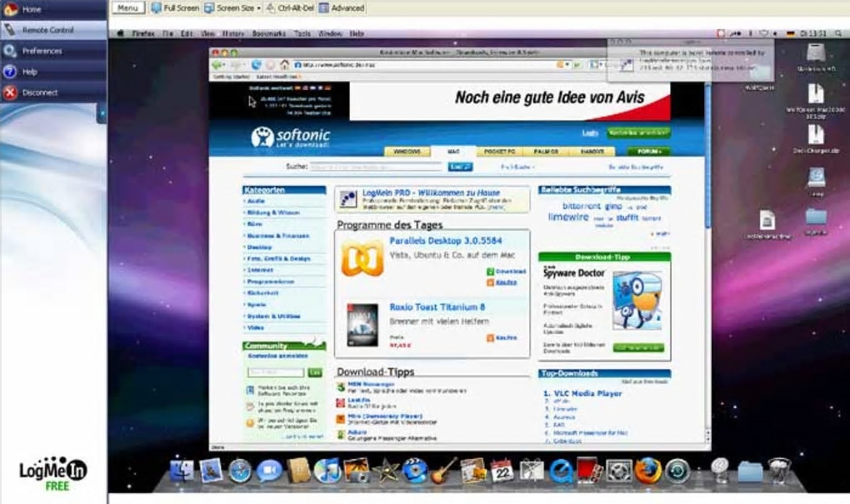The height and width of the screenshot is (504, 850).
Task: Open the Apple menu
Action: click(120, 33)
